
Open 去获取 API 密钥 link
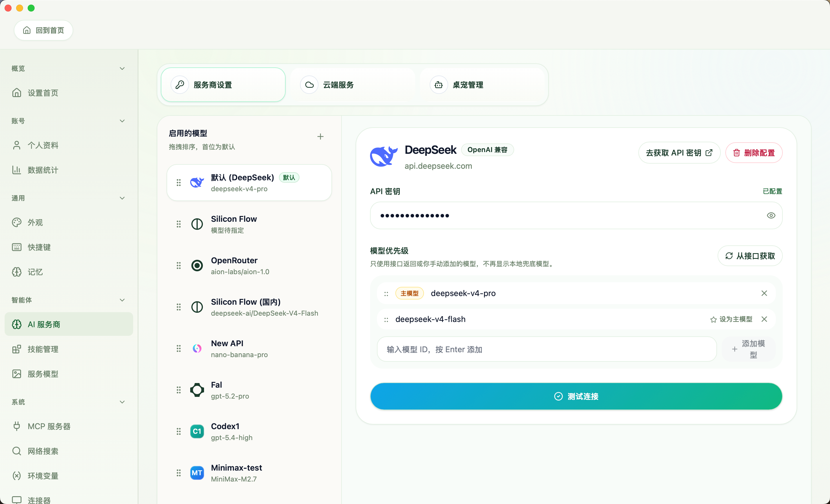(x=679, y=153)
